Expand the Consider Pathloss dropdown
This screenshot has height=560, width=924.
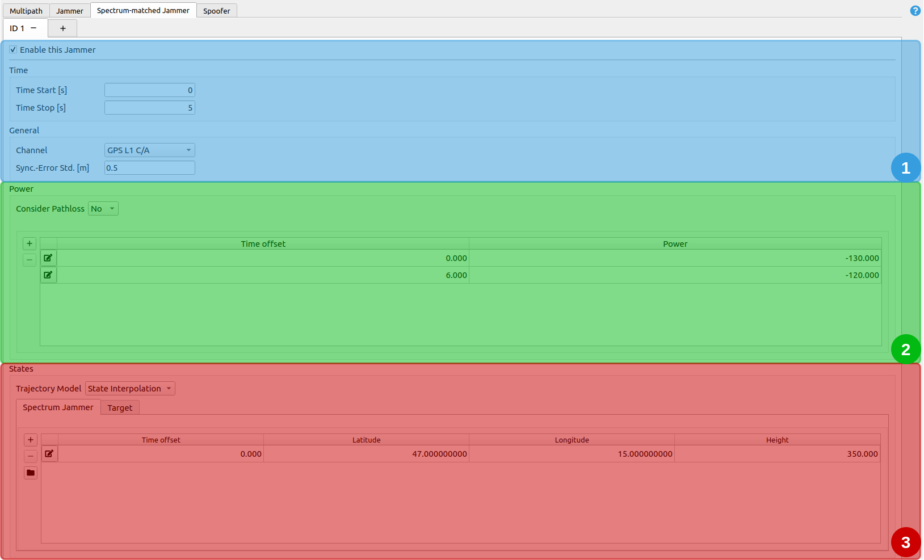(x=103, y=209)
